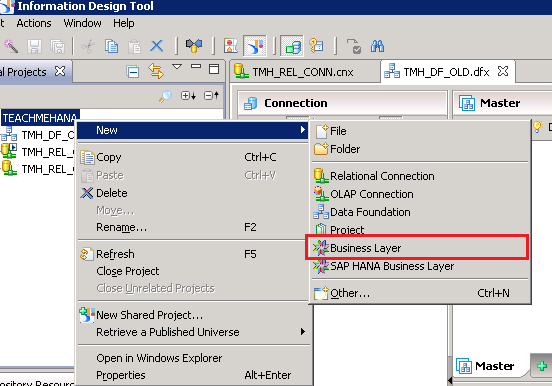The height and width of the screenshot is (386, 552).
Task: Choose Properties from the context menu
Action: (x=192, y=375)
